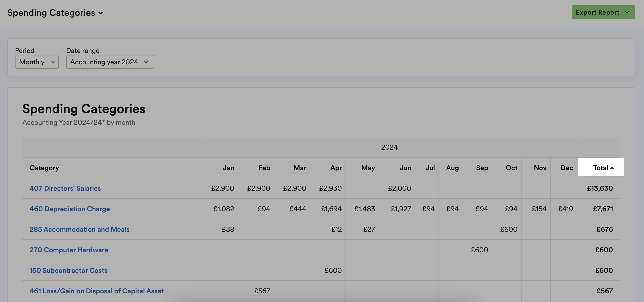Open the 150 Subcontractor Costs category link
Image resolution: width=644 pixels, height=302 pixels.
pos(68,270)
